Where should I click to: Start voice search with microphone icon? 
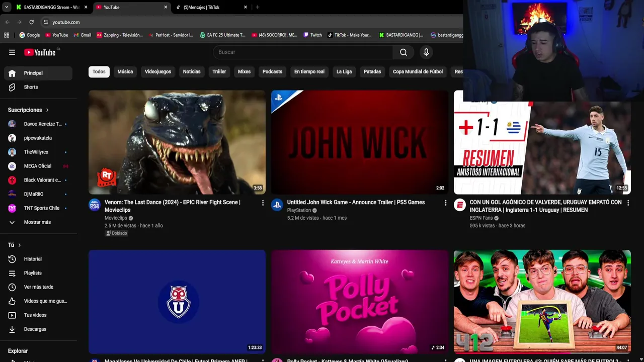coord(426,52)
